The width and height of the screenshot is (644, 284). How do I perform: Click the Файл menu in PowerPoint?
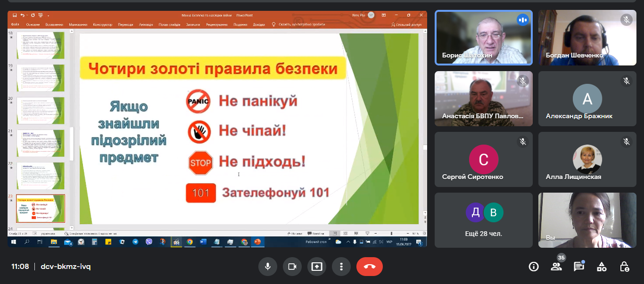click(x=15, y=24)
